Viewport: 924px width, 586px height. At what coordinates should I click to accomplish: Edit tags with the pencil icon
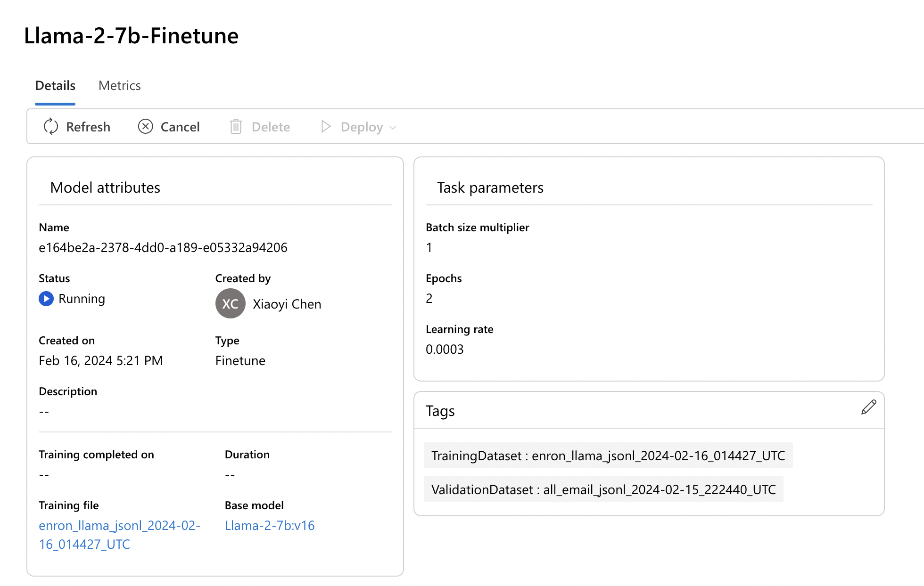(x=868, y=407)
